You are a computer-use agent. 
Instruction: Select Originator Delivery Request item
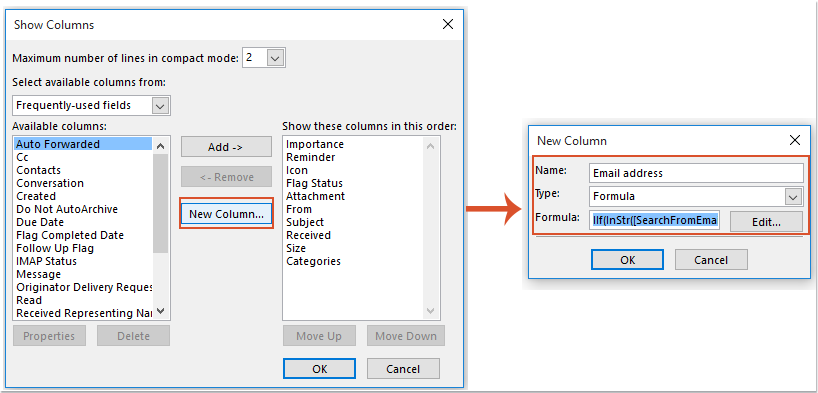tap(83, 287)
